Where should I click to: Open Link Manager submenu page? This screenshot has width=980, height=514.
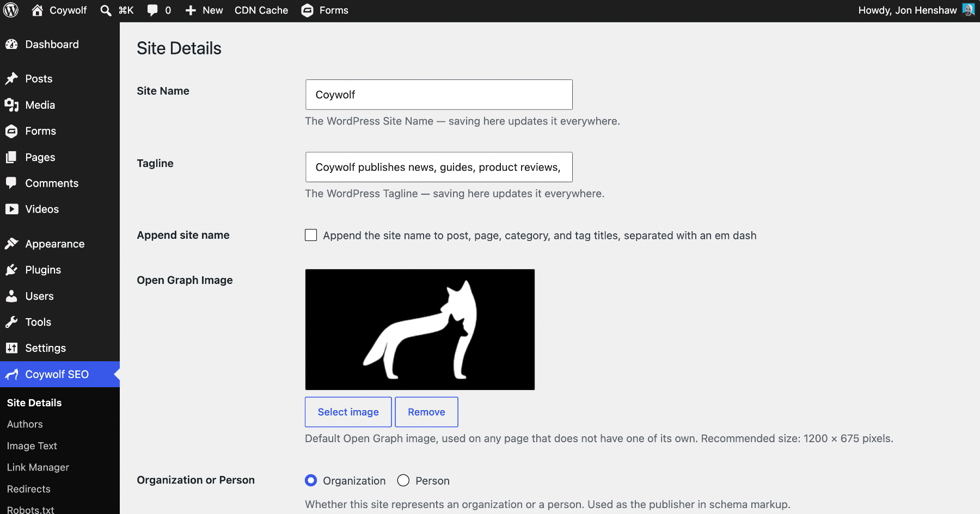click(x=38, y=467)
